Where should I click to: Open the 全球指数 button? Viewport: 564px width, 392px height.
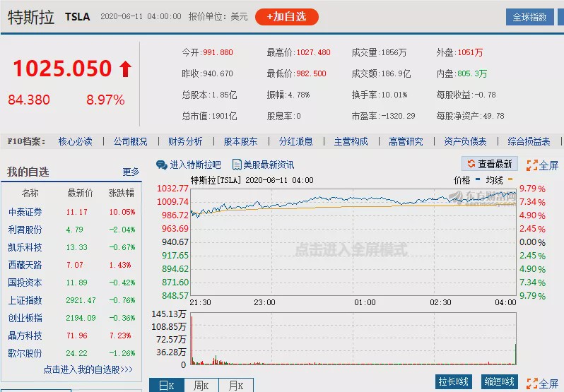tap(529, 17)
